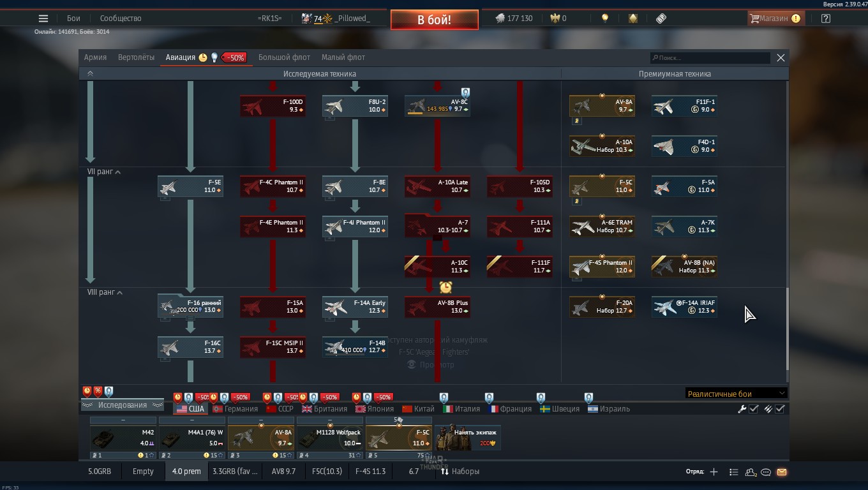Switch to the 5.0GRB preset
This screenshot has width=868, height=490.
coord(100,471)
